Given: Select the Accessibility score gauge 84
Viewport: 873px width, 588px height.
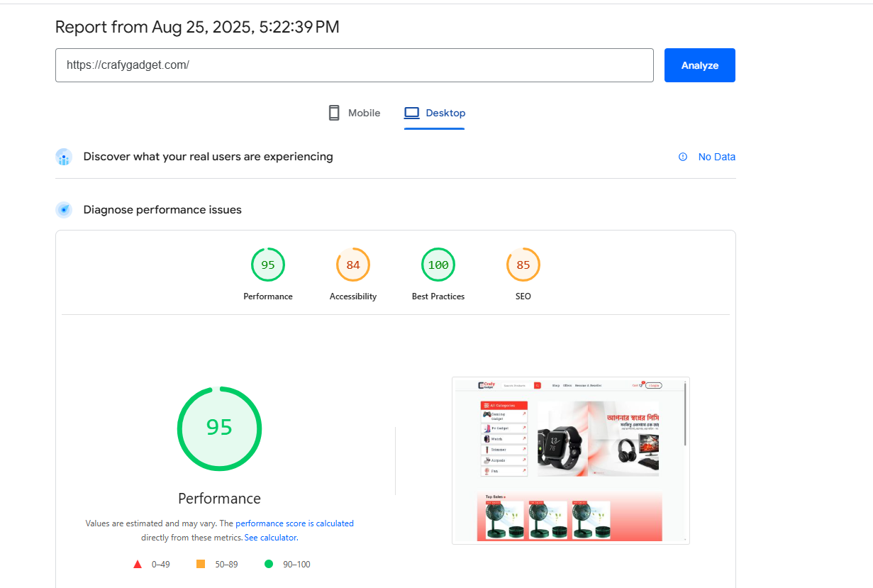Looking at the screenshot, I should [353, 265].
